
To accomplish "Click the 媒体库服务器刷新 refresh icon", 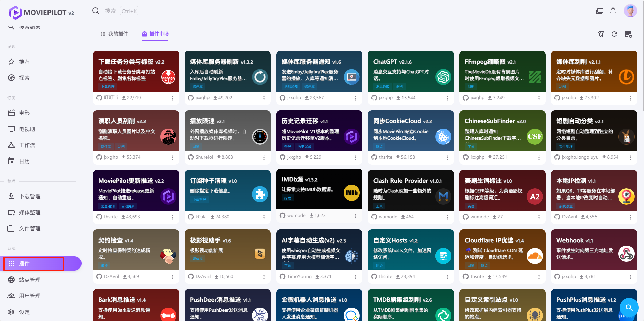I will 260,77.
